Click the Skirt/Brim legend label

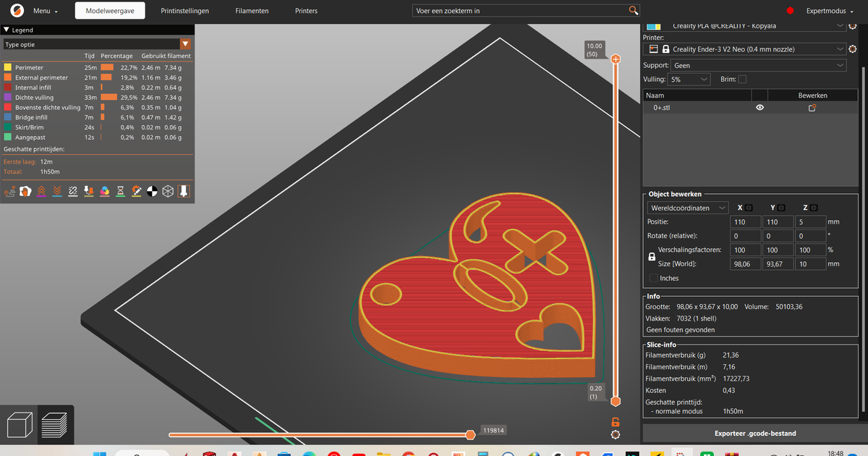30,127
